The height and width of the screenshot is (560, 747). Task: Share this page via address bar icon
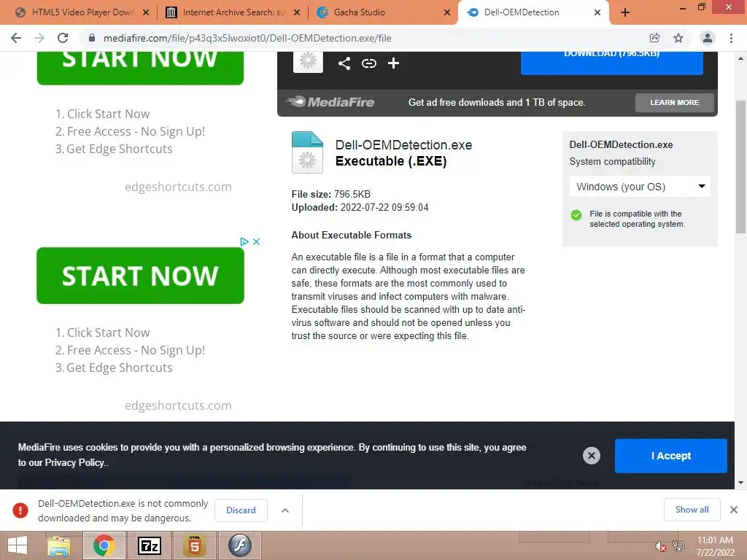tap(655, 38)
